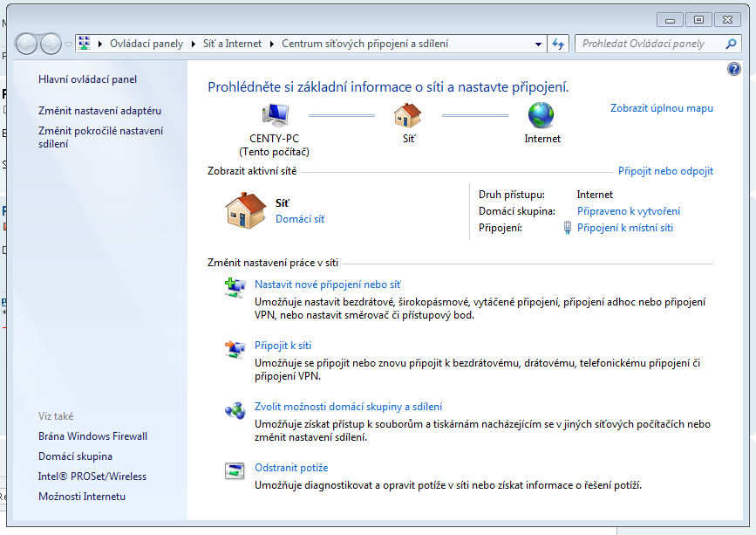Click the refresh button next to address bar
Viewport: 756px width, 535px height.
[x=558, y=44]
